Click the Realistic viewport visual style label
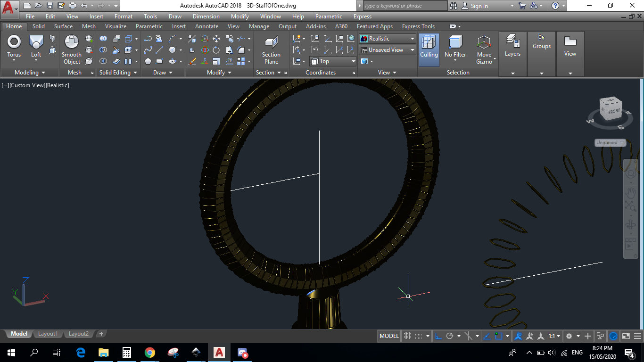Image resolution: width=644 pixels, height=362 pixels. pos(57,85)
